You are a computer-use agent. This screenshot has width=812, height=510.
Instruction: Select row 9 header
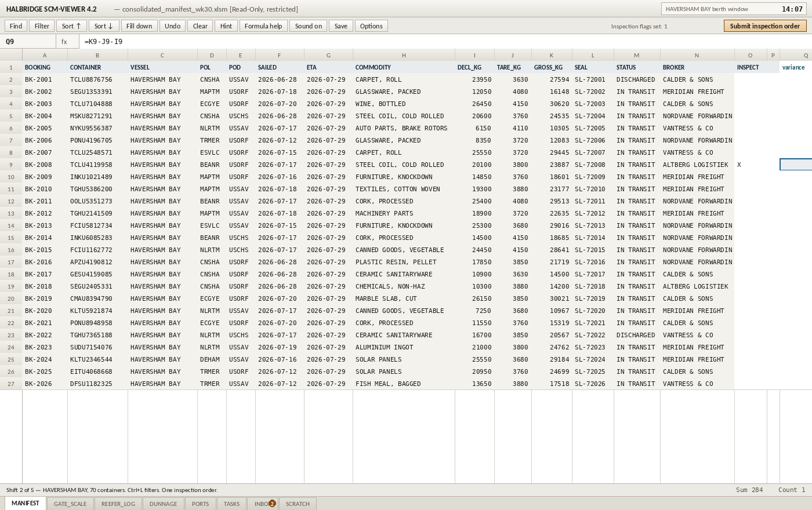pyautogui.click(x=11, y=165)
